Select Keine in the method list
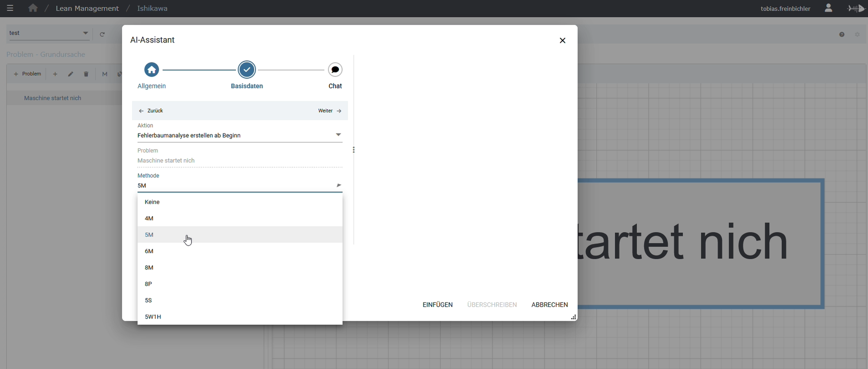This screenshot has width=868, height=369. (x=152, y=202)
